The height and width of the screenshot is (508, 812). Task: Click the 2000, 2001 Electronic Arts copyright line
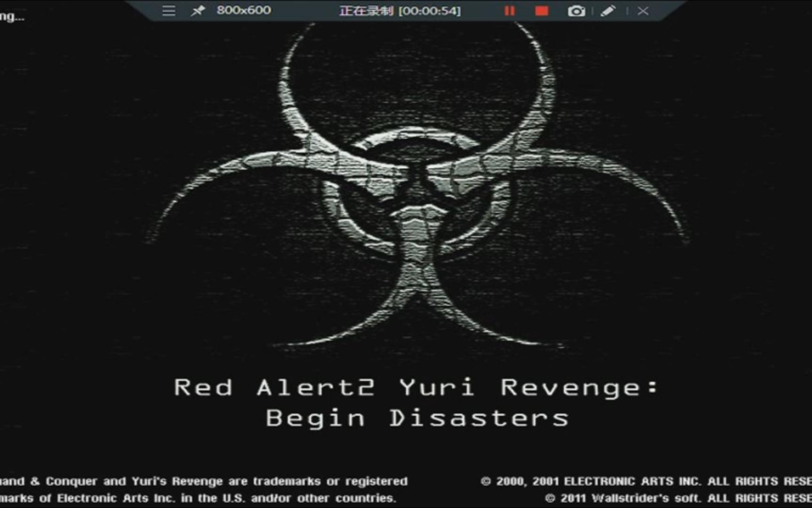[x=646, y=481]
